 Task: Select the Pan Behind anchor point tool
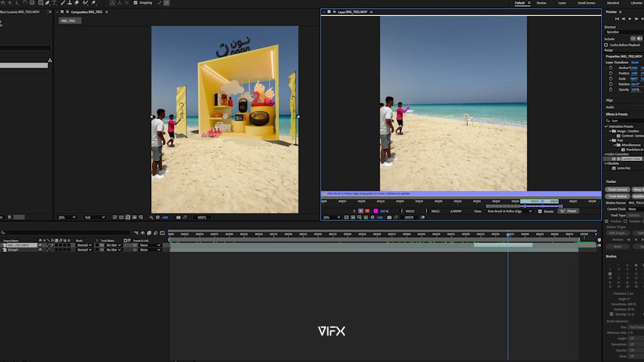click(32, 3)
